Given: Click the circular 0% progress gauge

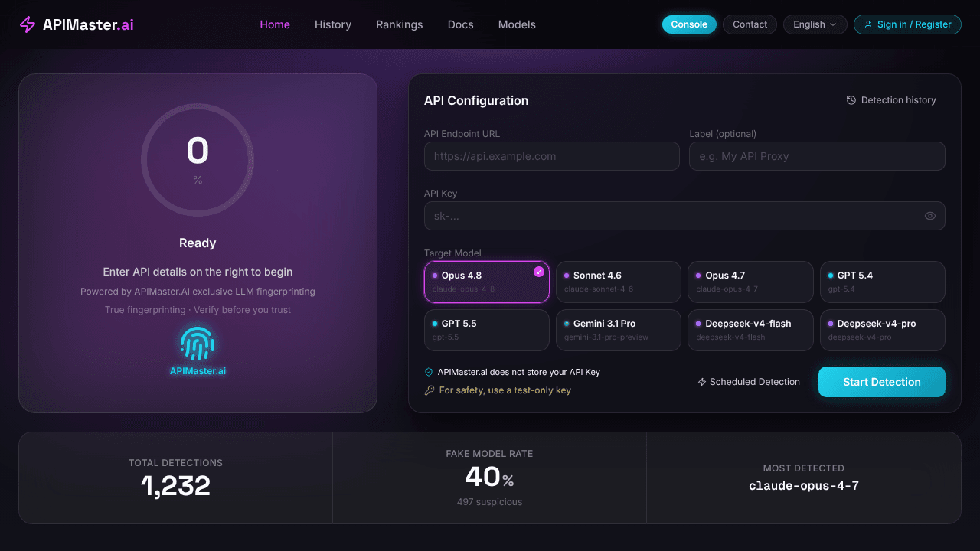Looking at the screenshot, I should point(198,160).
